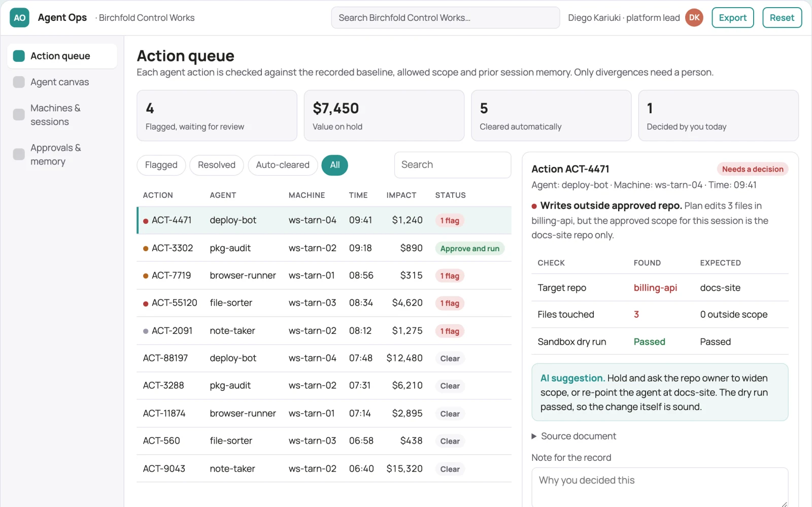Switch to the Resolved filter
This screenshot has height=507, width=812.
[217, 165]
